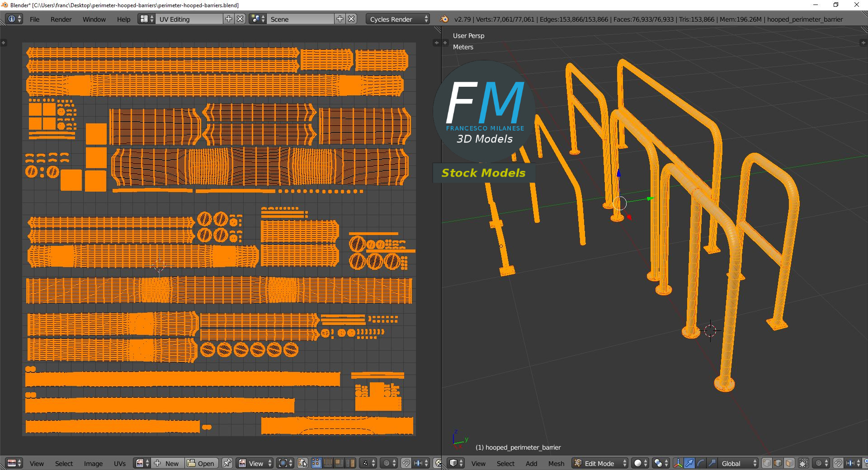Screen dimensions: 868x470
Task: Toggle limit selection to visible
Action: [x=803, y=463]
